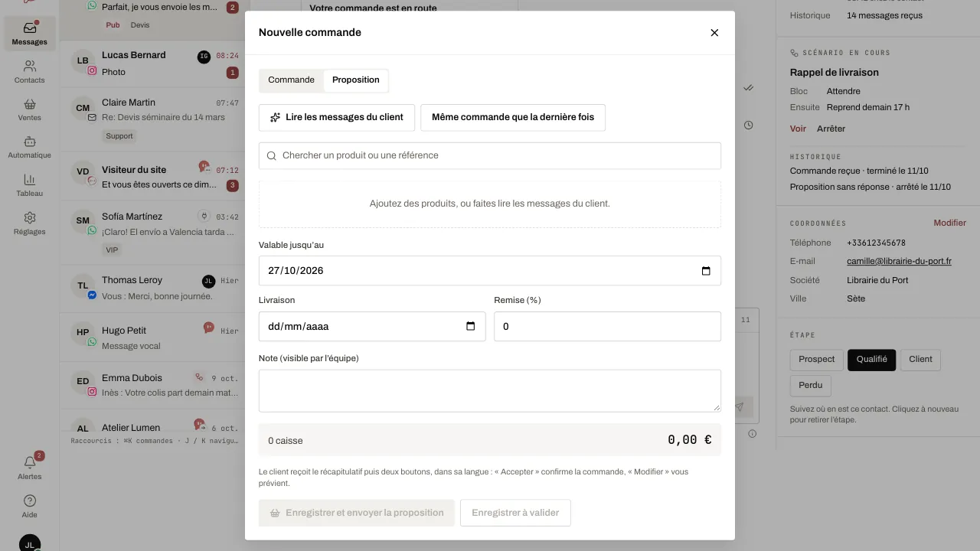Click Arrêter to stop the scenario

click(x=831, y=129)
